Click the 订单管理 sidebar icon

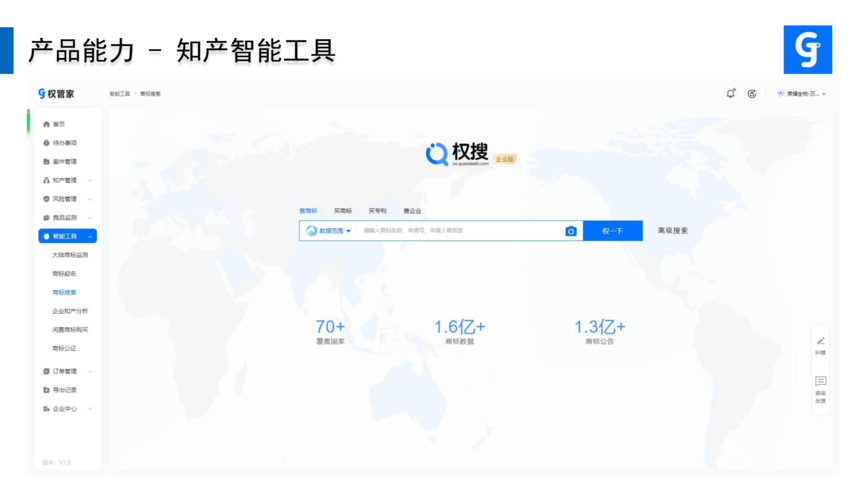tap(46, 371)
